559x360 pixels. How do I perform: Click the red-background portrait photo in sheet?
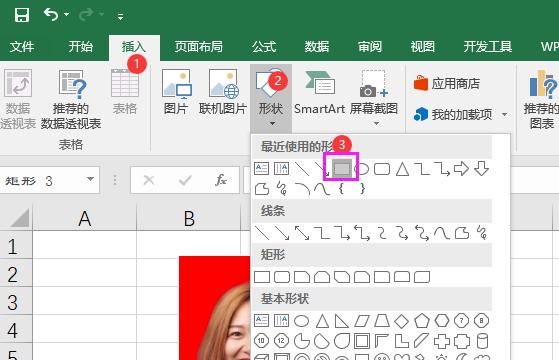pyautogui.click(x=215, y=308)
